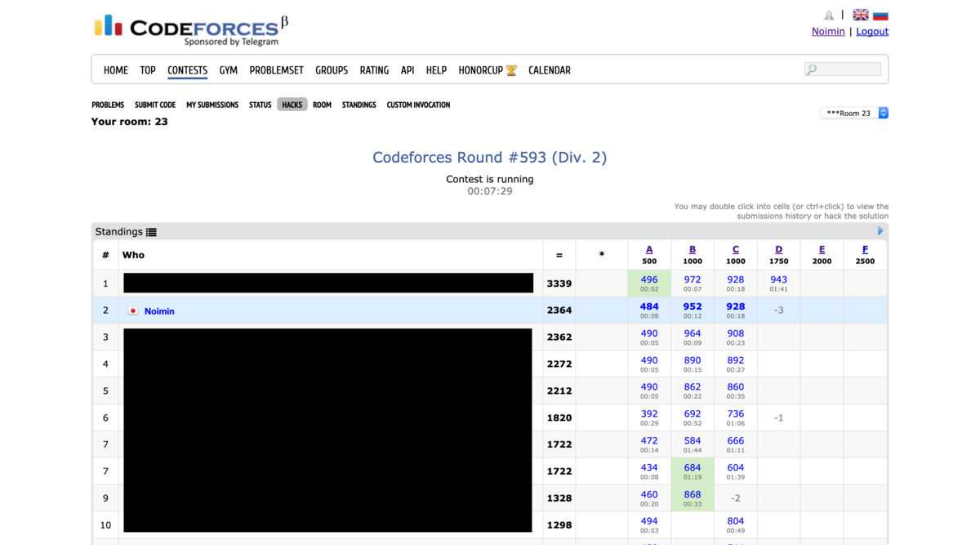Select green 868 cell in problem B
Viewport: 980px width, 545px height.
693,498
